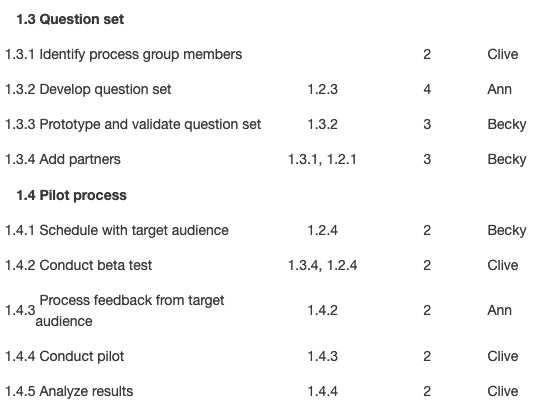Click the '1.4 Pilot process' heading
This screenshot has height=407, width=551.
pyautogui.click(x=71, y=195)
